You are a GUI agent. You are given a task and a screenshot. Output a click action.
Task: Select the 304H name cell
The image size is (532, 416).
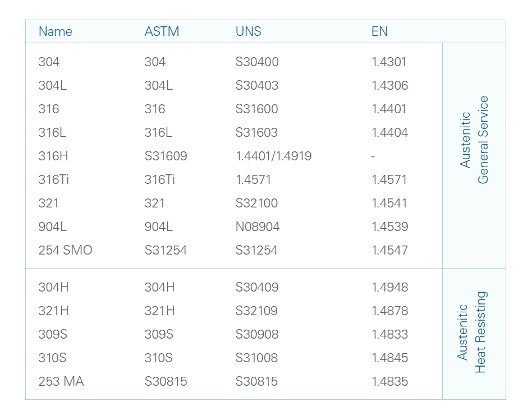pyautogui.click(x=54, y=287)
